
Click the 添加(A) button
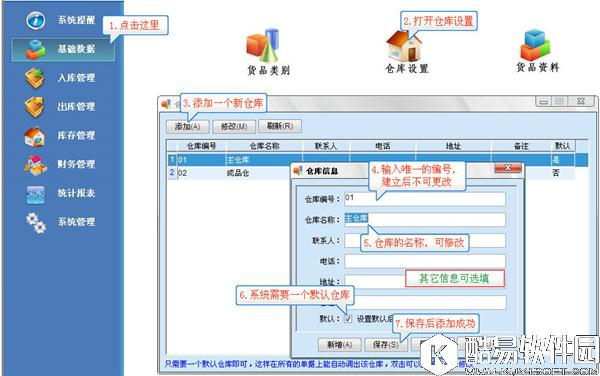pos(188,127)
